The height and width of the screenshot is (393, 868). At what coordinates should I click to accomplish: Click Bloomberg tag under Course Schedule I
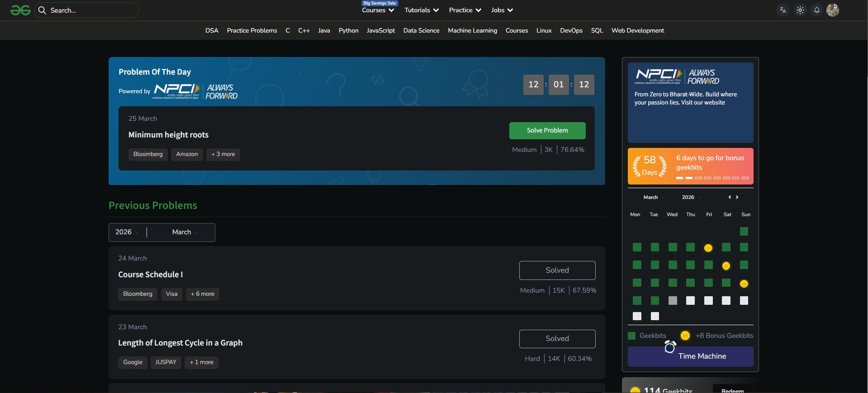point(138,294)
